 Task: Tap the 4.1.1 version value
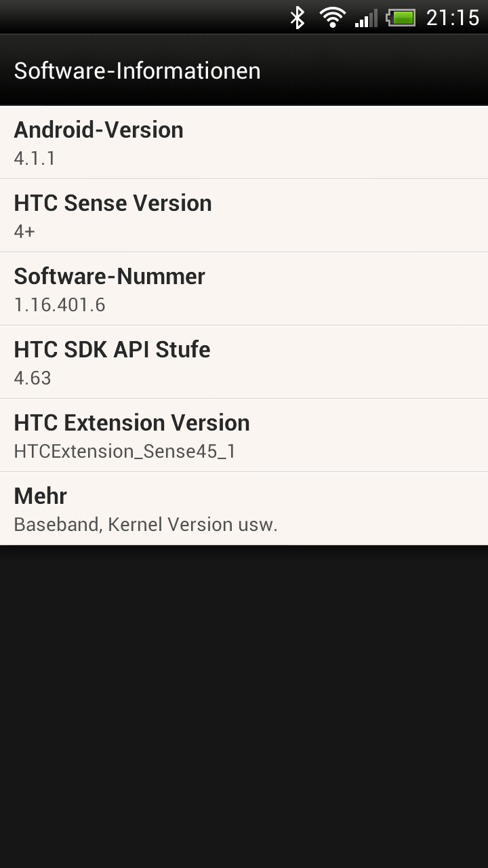point(35,159)
